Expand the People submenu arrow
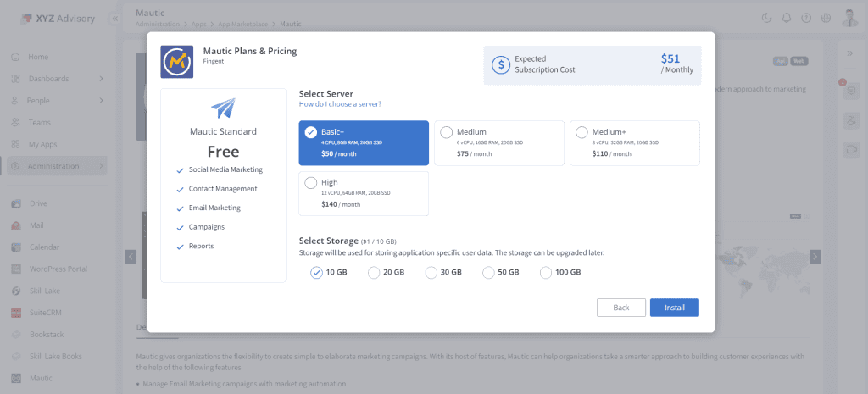 (x=101, y=101)
